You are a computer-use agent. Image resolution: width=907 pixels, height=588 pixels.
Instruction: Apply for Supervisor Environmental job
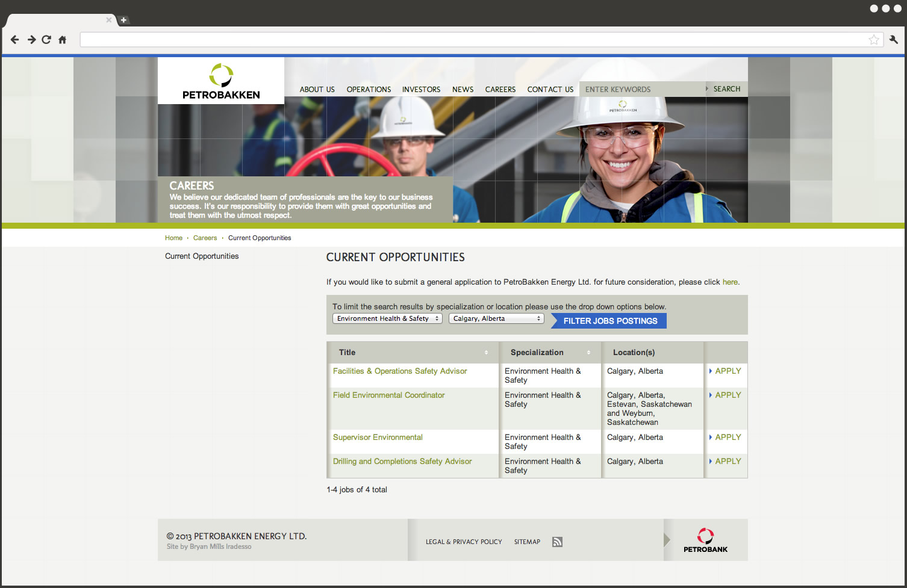click(728, 438)
